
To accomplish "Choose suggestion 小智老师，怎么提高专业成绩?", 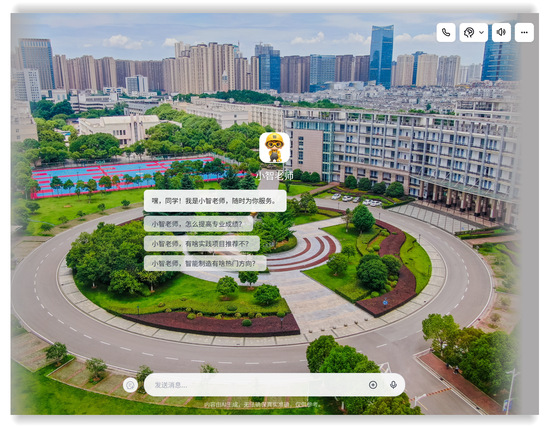I will click(198, 224).
